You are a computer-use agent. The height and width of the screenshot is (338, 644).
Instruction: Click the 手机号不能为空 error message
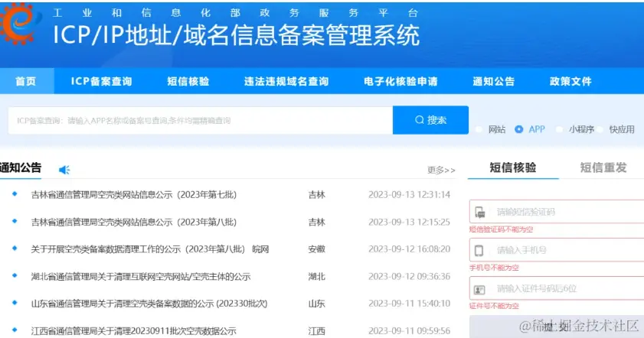tap(494, 268)
